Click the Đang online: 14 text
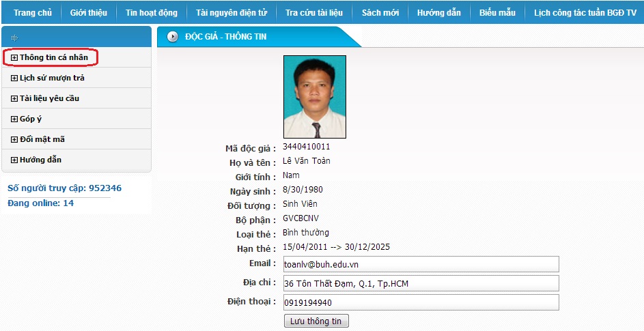Screen dimensions: 644x331 41,203
